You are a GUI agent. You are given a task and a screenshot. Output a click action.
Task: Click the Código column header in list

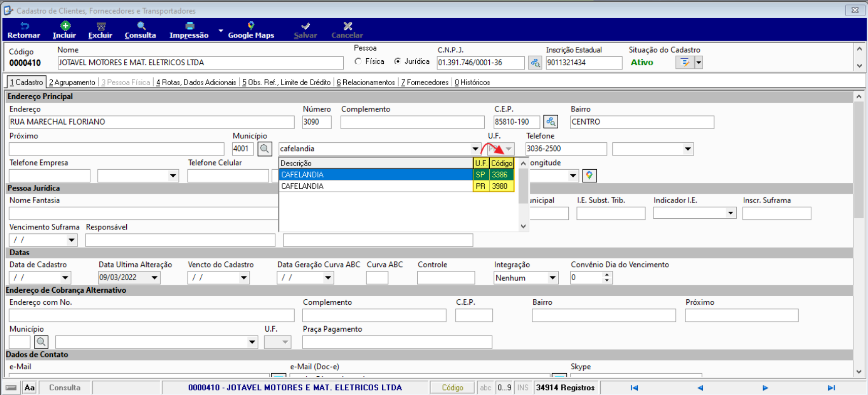click(x=502, y=163)
